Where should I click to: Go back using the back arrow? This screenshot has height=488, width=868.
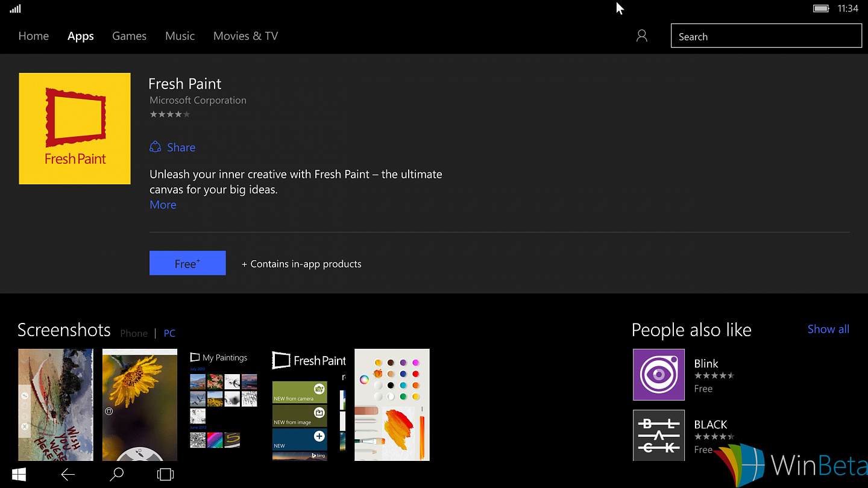[x=68, y=475]
